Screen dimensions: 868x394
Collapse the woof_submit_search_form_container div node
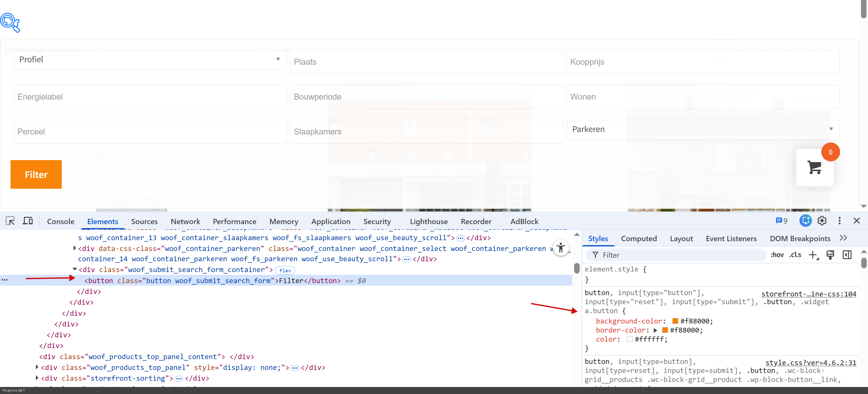tap(75, 270)
